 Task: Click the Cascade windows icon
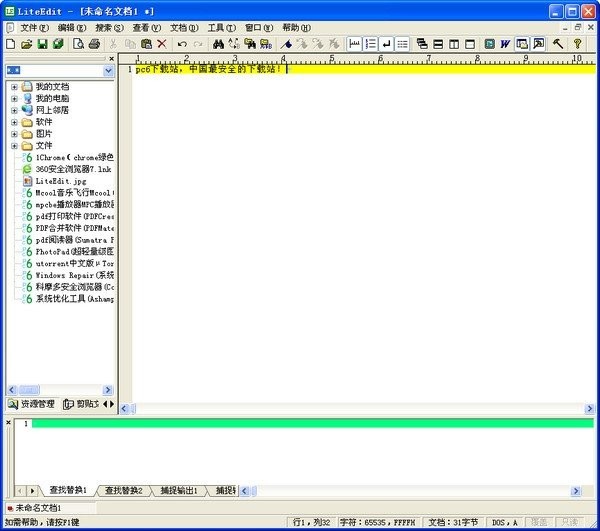coord(422,44)
